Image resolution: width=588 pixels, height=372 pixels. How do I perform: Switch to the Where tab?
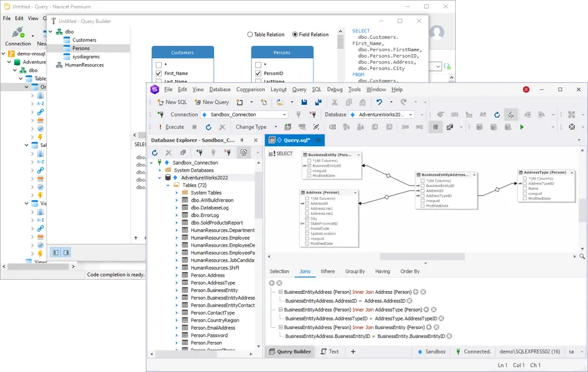(328, 272)
